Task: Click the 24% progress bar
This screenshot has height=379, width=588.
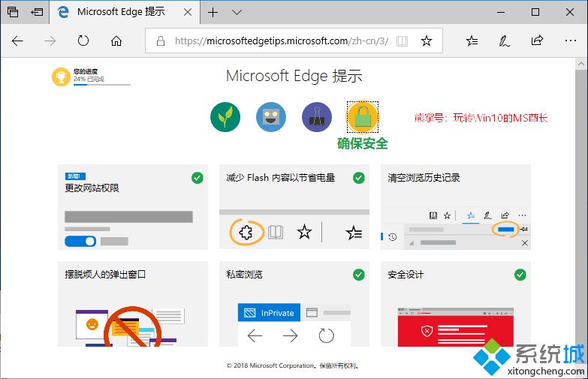Action: 102,85
